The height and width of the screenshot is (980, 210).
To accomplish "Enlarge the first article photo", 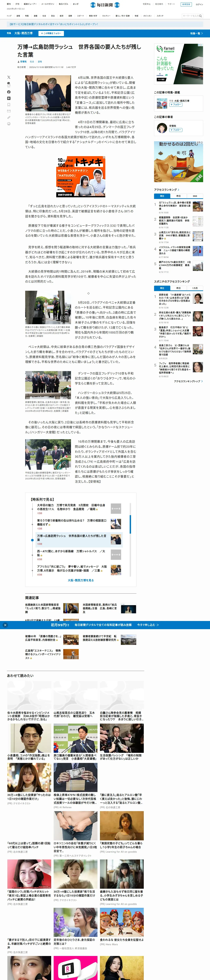I will 65,105.
